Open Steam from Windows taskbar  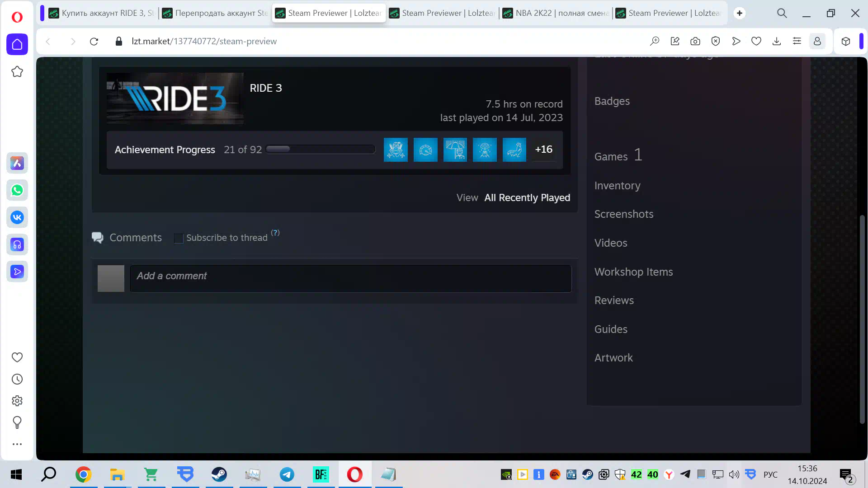point(219,474)
